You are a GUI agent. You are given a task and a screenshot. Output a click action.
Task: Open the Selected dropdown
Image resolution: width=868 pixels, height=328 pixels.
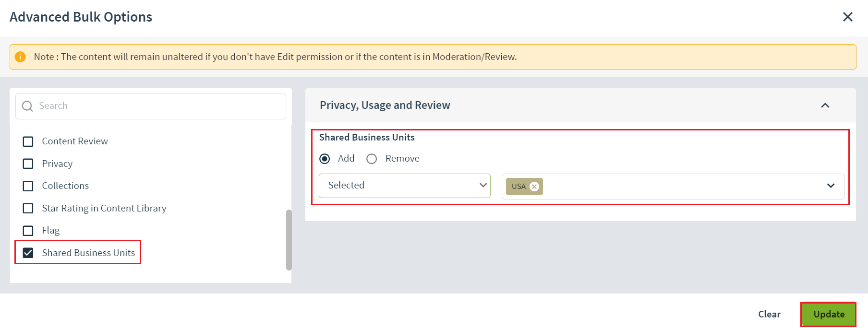click(x=405, y=186)
